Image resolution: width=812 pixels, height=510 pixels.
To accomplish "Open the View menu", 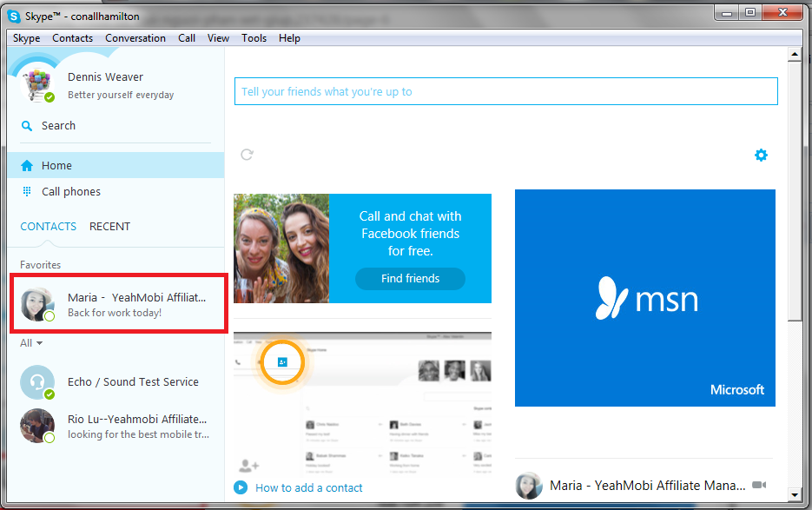I will 218,38.
